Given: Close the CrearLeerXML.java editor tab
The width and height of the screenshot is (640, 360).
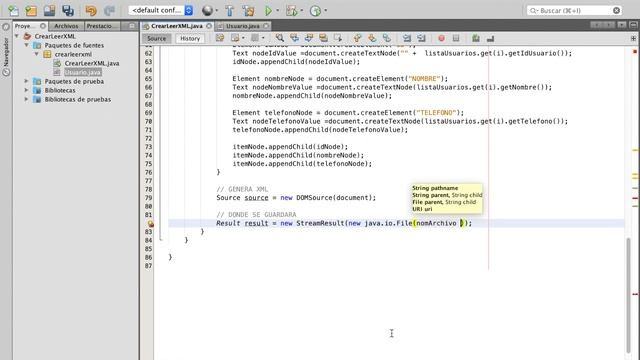Looking at the screenshot, I should tap(209, 26).
